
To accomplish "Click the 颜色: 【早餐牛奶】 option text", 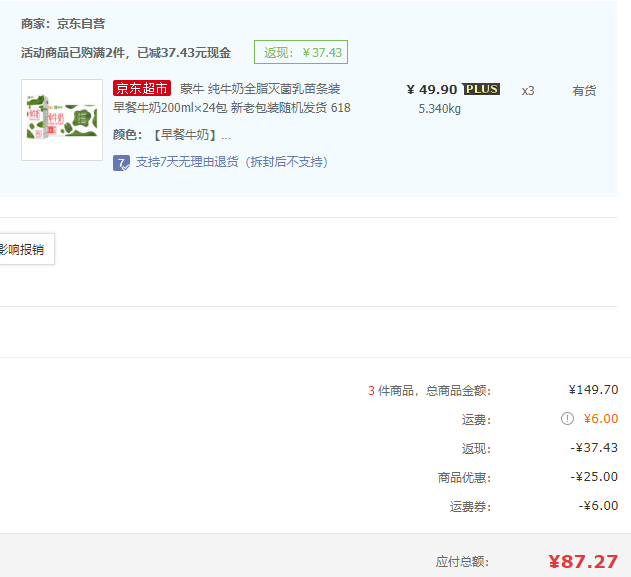I will pos(172,135).
